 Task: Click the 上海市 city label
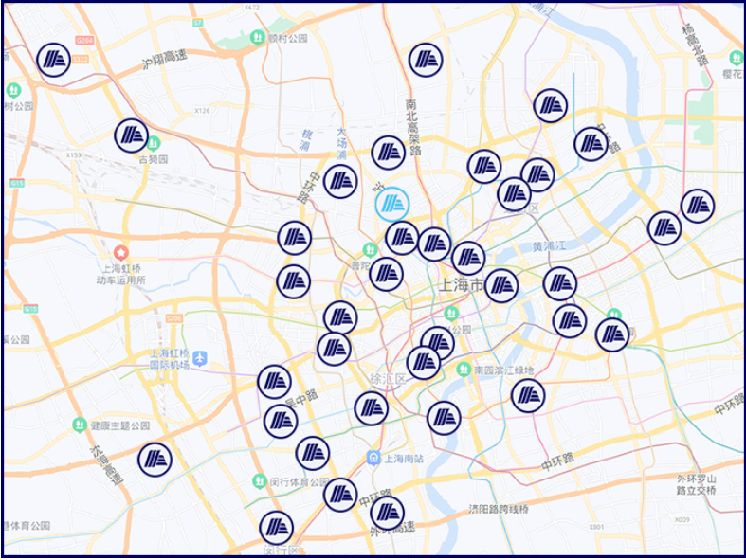point(461,285)
